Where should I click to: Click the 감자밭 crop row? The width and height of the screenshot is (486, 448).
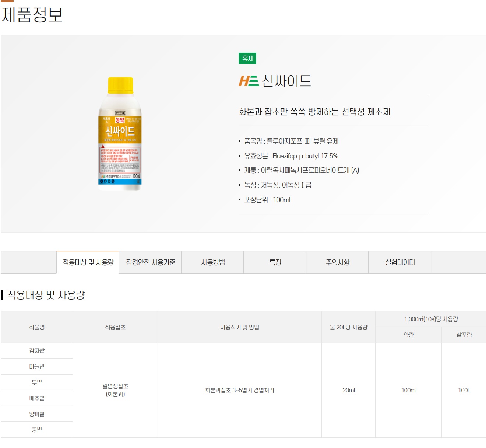pos(37,351)
